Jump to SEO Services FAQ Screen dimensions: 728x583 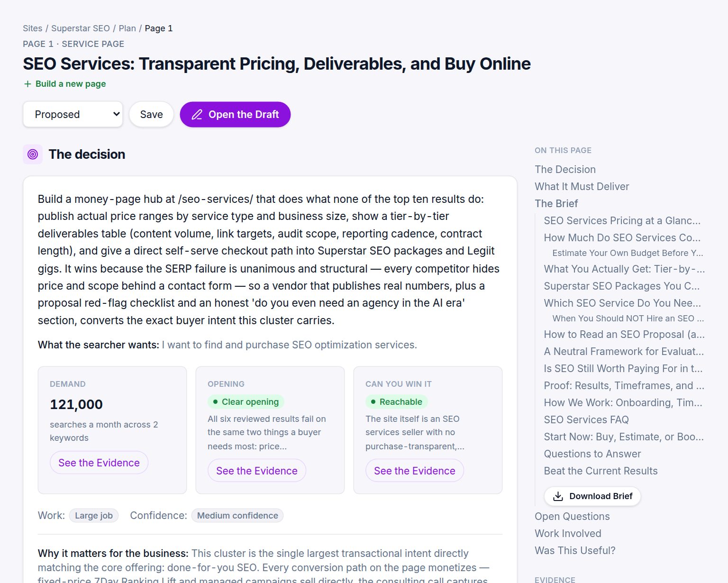(586, 420)
